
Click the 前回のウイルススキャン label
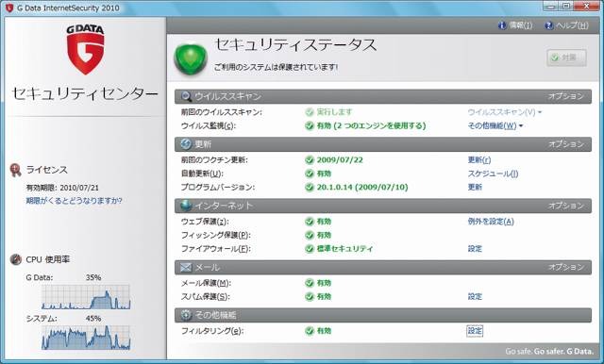[222, 112]
